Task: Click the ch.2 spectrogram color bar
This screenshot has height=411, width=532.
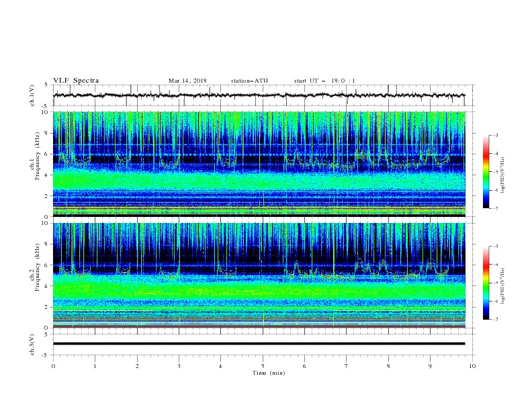Action: pyautogui.click(x=486, y=283)
